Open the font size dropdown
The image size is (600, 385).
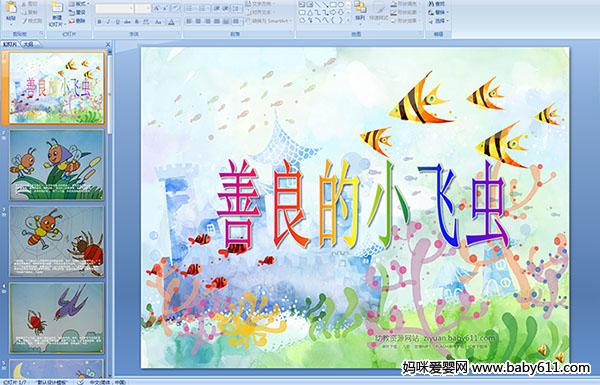click(143, 8)
